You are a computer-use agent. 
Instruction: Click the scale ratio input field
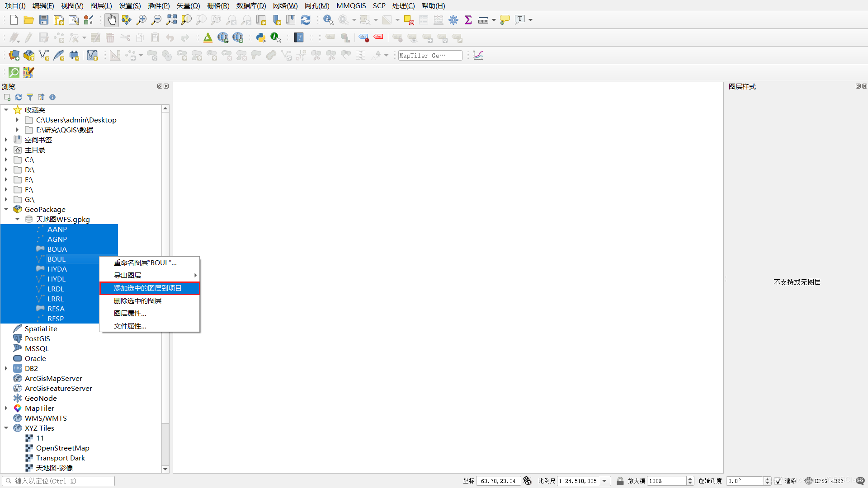click(x=579, y=481)
